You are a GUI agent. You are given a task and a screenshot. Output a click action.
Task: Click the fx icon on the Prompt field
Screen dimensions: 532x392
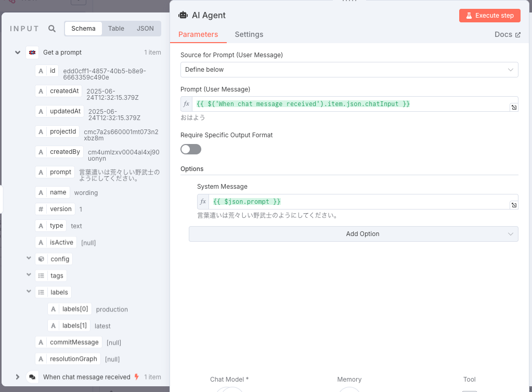[x=186, y=103]
